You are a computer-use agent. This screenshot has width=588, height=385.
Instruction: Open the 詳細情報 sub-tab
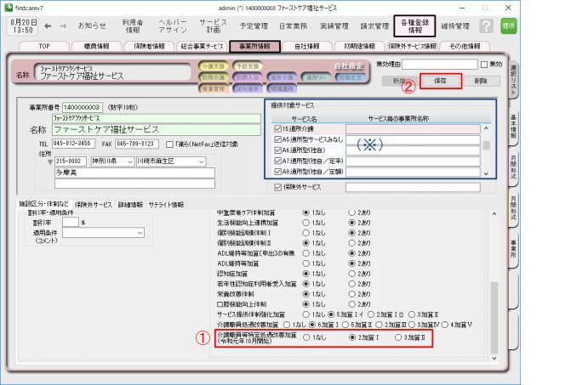click(x=130, y=204)
